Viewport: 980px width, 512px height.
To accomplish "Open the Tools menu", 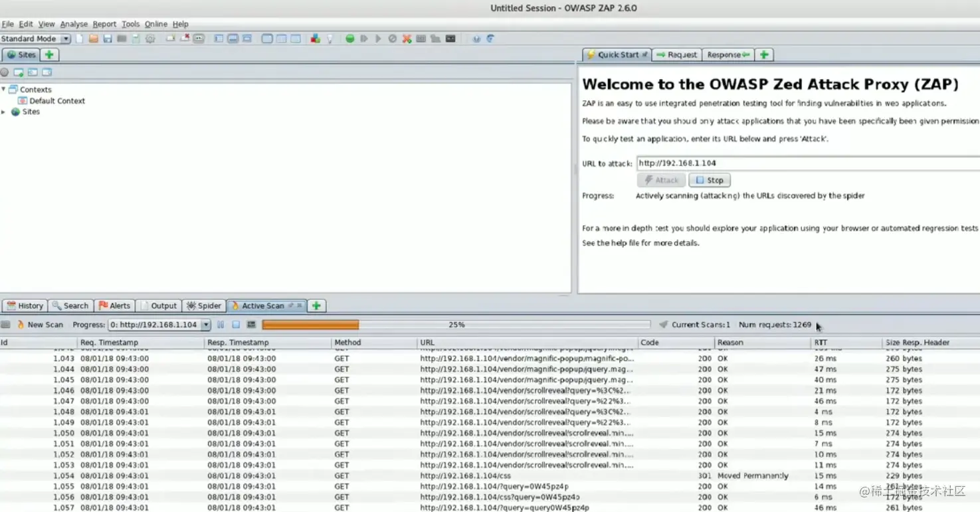I will pyautogui.click(x=131, y=24).
